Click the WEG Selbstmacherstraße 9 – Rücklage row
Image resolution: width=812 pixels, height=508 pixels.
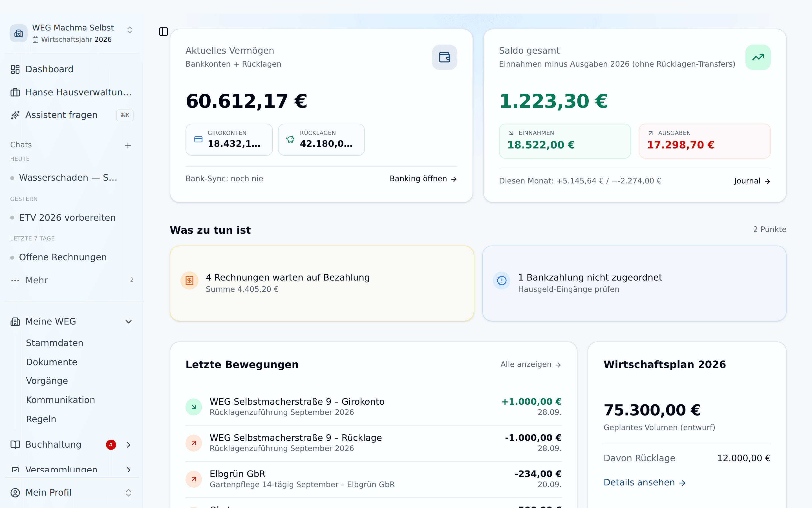[374, 443]
